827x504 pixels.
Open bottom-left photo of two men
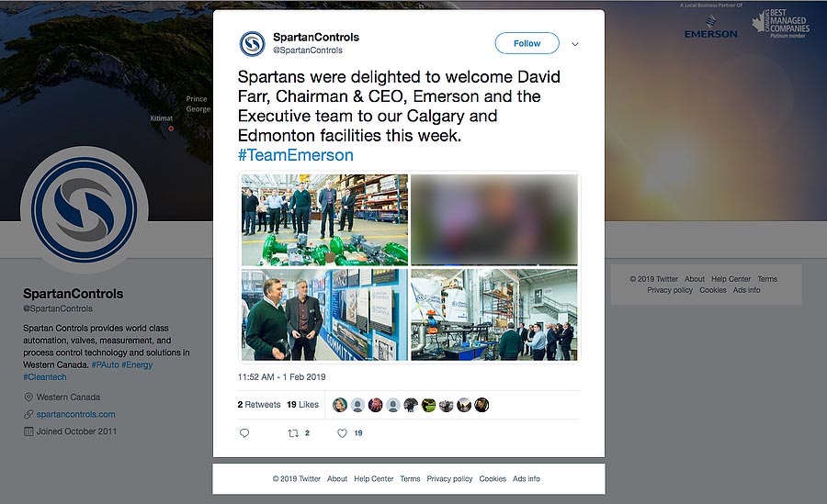point(324,315)
